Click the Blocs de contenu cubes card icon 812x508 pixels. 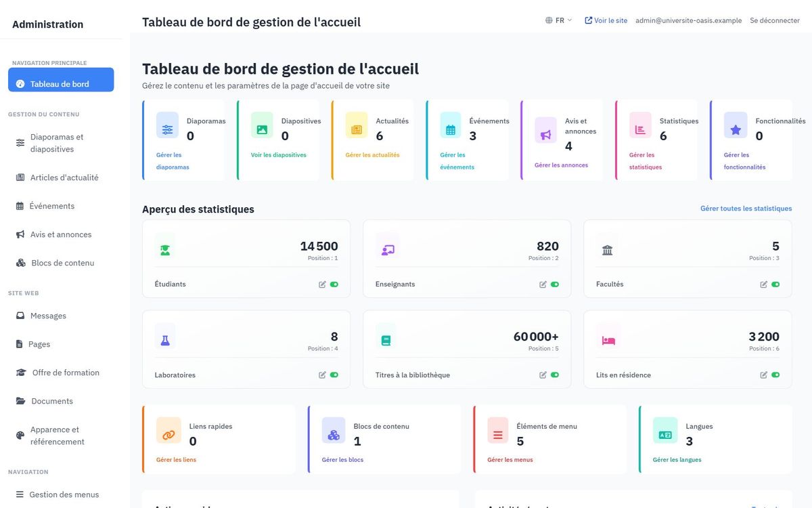coord(334,434)
